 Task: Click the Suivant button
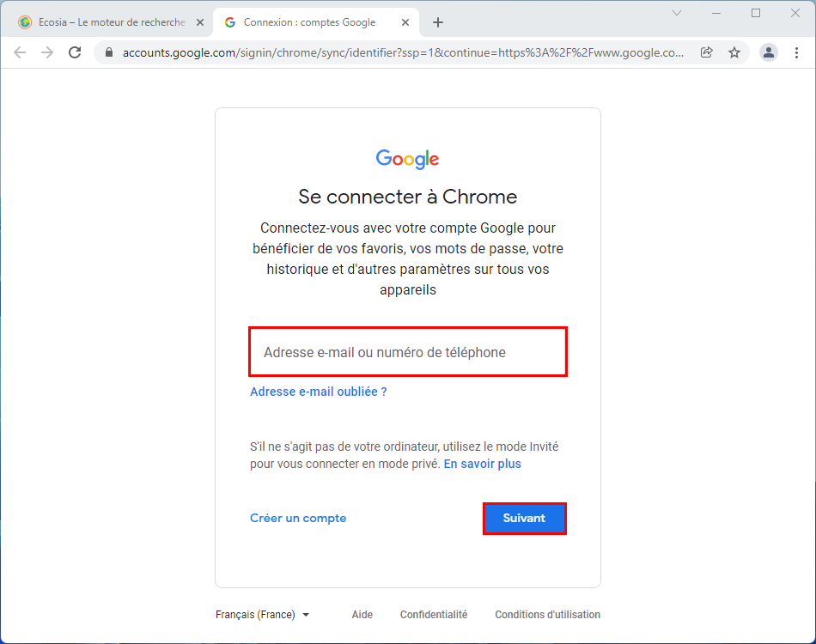pyautogui.click(x=525, y=518)
